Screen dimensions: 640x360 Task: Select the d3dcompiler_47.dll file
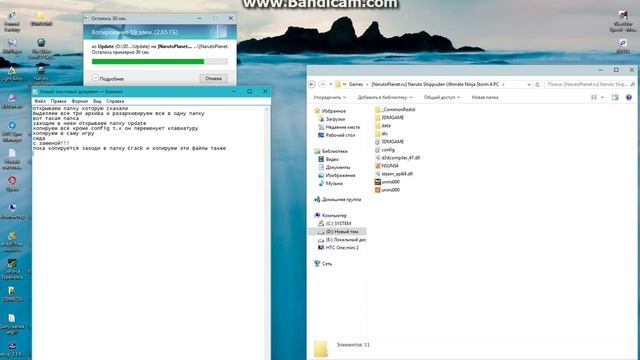(397, 158)
